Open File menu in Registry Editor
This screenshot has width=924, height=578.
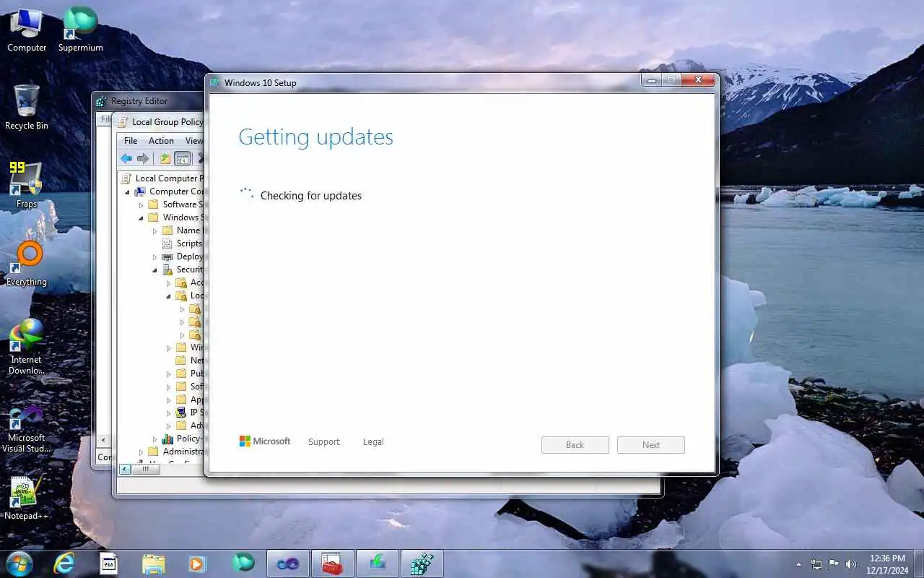(x=105, y=118)
